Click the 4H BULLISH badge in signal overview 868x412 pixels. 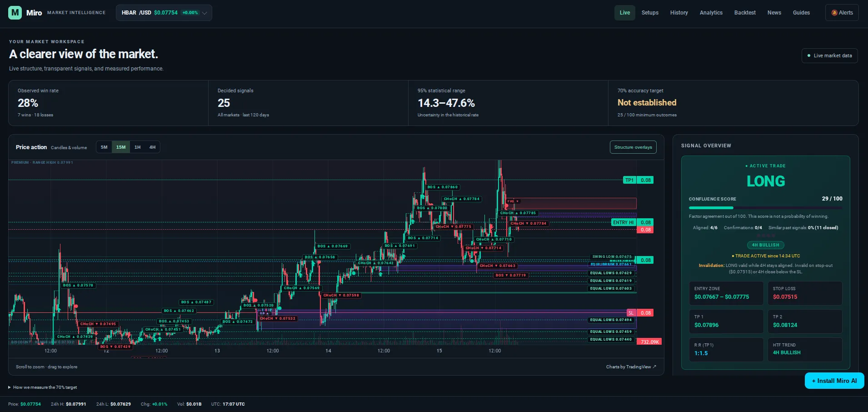click(x=765, y=245)
